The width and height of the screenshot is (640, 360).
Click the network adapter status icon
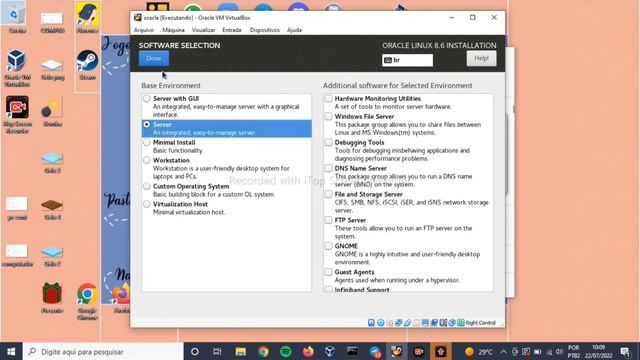pos(398,323)
